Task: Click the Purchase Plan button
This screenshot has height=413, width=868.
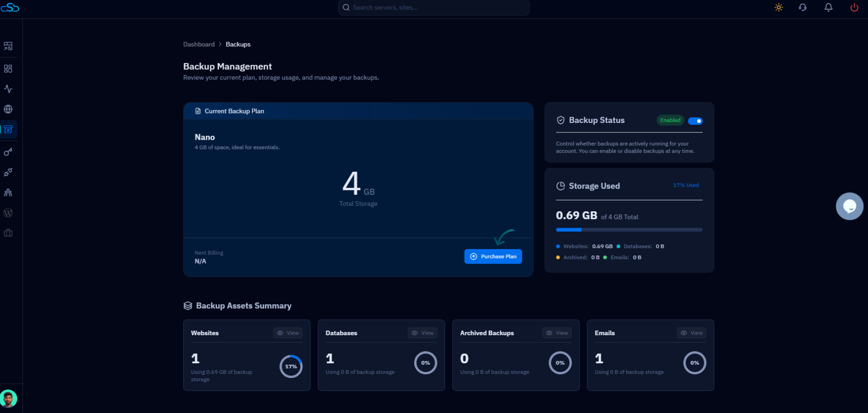Action: [493, 256]
